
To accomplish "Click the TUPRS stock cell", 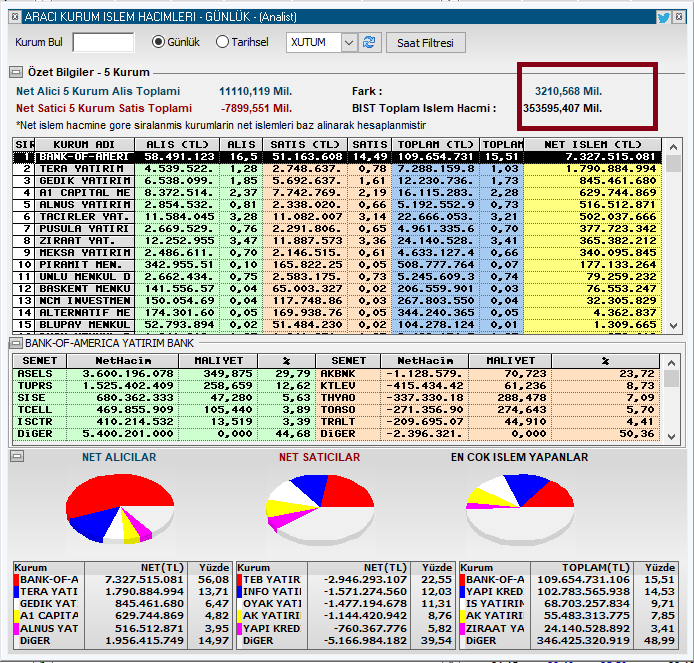I will [39, 385].
